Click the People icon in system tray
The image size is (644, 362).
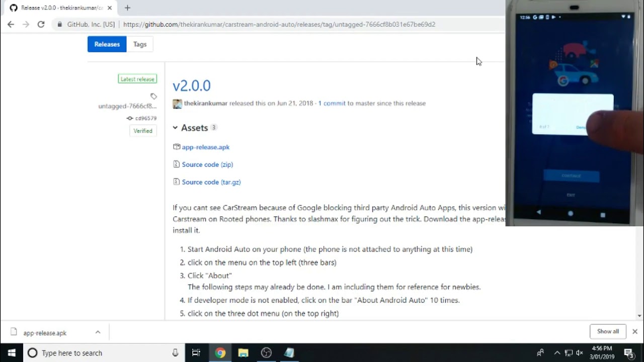[x=540, y=353]
